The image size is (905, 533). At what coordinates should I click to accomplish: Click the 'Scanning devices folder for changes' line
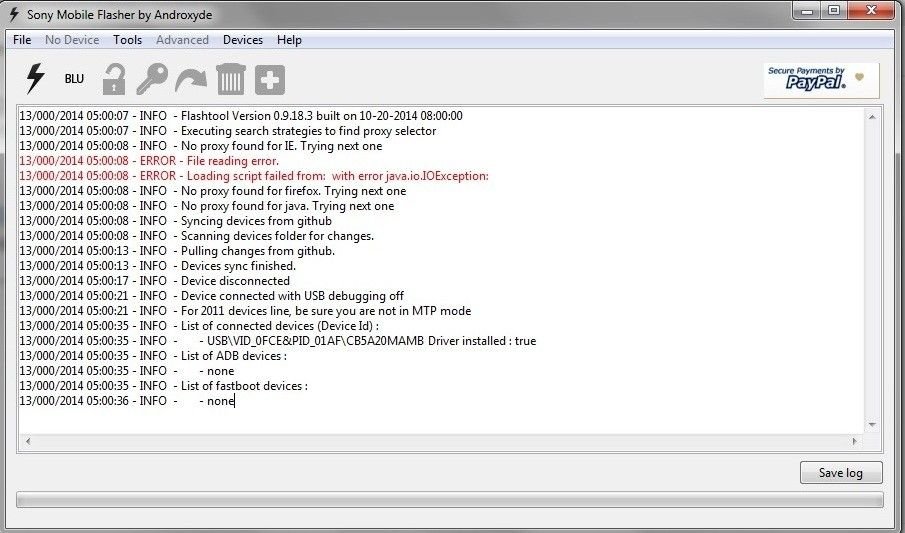click(196, 236)
